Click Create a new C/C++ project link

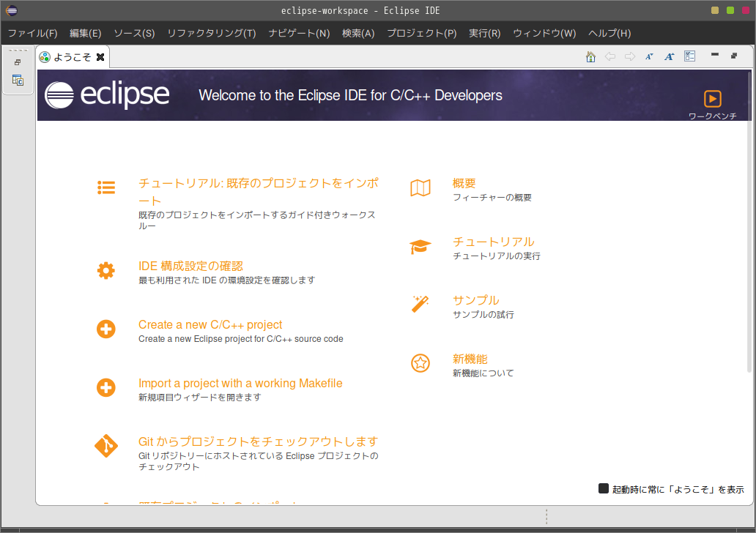coord(210,325)
